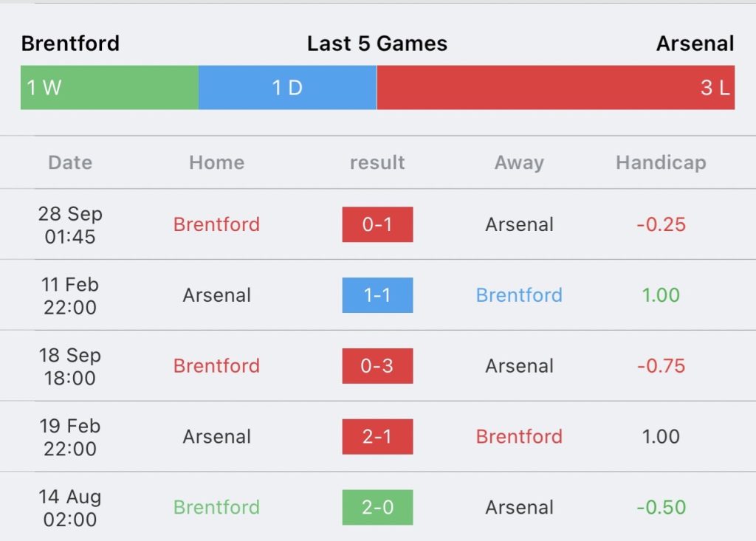Click the Home column header

click(x=216, y=162)
